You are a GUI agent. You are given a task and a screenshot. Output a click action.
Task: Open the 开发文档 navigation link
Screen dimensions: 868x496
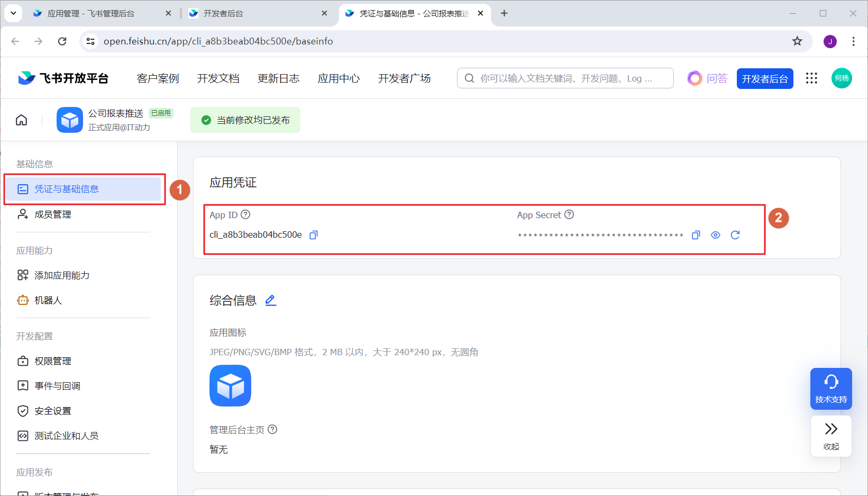(x=218, y=78)
